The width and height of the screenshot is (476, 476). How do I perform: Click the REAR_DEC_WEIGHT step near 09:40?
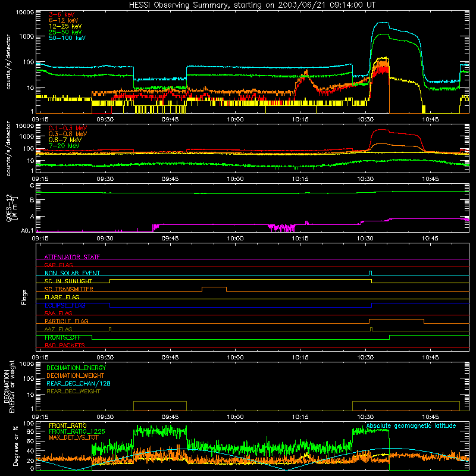160,402
